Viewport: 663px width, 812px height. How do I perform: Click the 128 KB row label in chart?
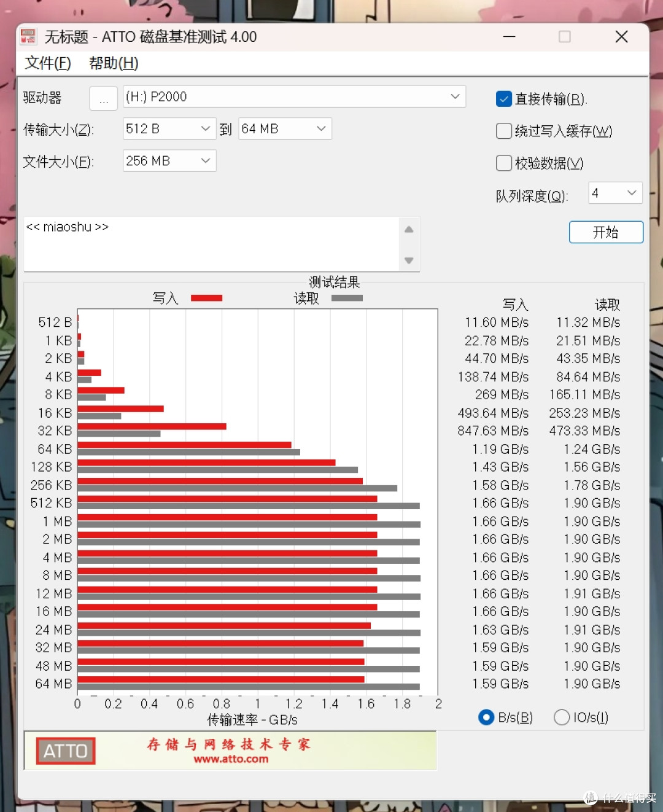tap(52, 467)
